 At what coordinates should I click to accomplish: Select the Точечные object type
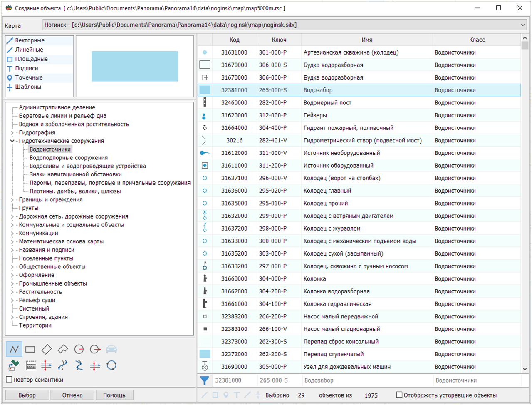coord(29,78)
